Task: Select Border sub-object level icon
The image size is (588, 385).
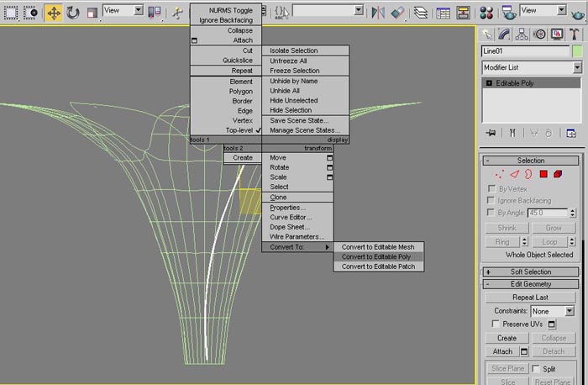Action: coord(528,174)
